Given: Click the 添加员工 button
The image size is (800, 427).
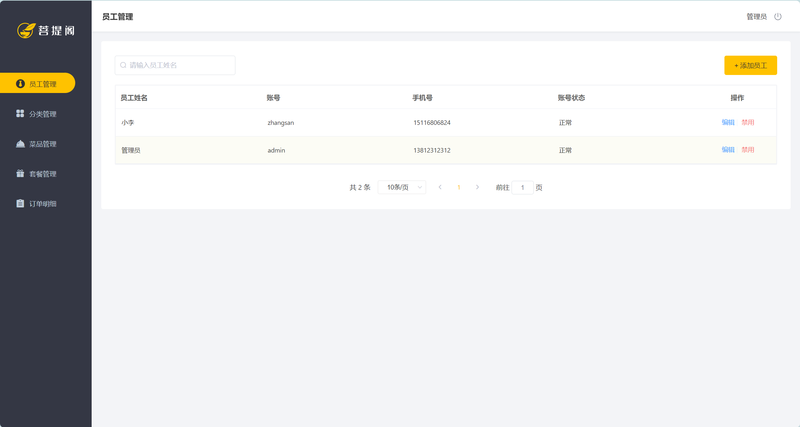Looking at the screenshot, I should [x=751, y=65].
